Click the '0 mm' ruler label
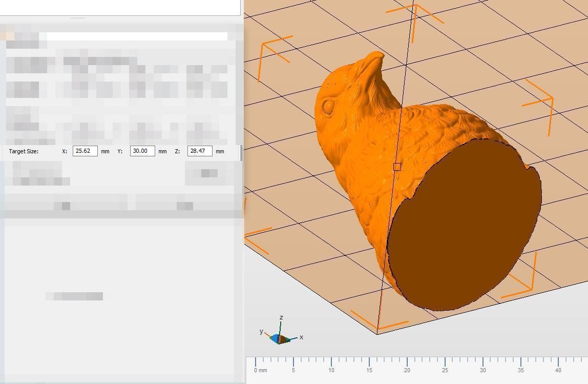588x384 pixels. coord(261,370)
